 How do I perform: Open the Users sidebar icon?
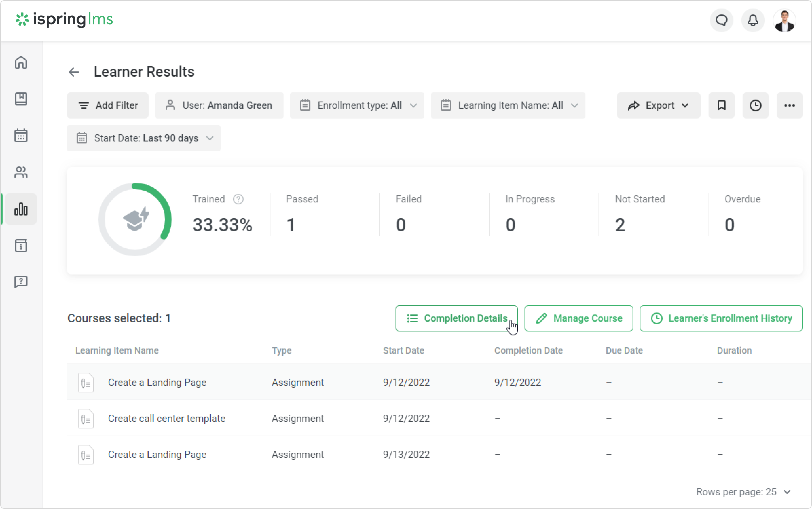coord(21,172)
